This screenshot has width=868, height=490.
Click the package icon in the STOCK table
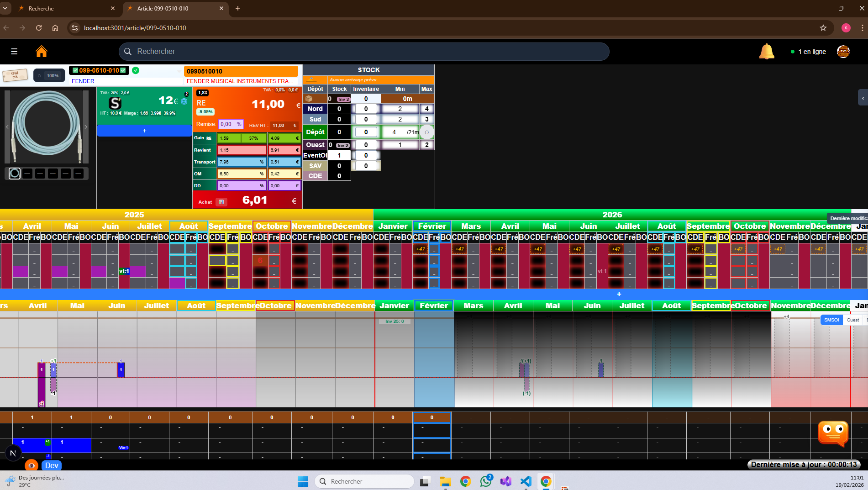click(309, 99)
